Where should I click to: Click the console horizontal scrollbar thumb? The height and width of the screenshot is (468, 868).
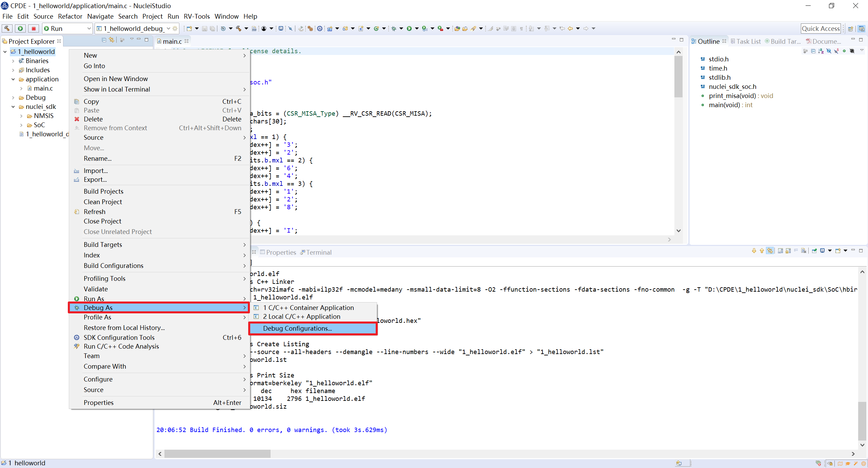point(217,454)
